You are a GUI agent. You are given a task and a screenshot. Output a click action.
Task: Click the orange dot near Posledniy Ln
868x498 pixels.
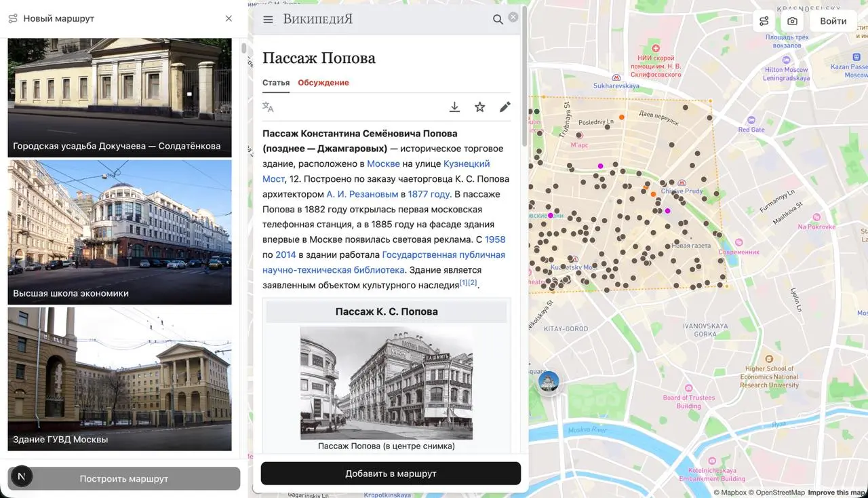pyautogui.click(x=621, y=117)
